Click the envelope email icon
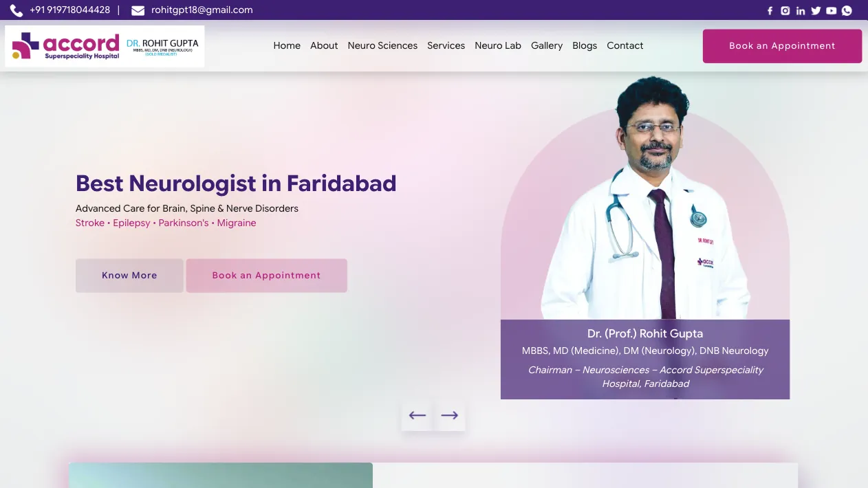The height and width of the screenshot is (488, 868). [x=138, y=10]
